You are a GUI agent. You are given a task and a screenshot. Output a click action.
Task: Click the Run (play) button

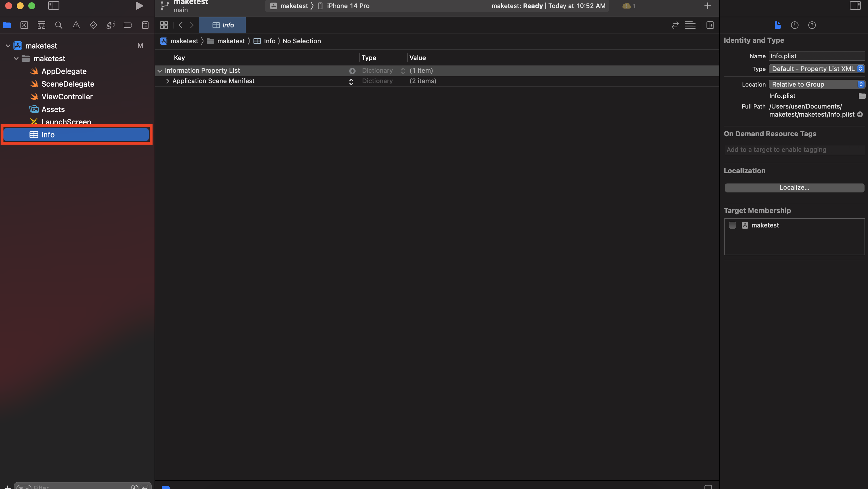click(x=139, y=6)
